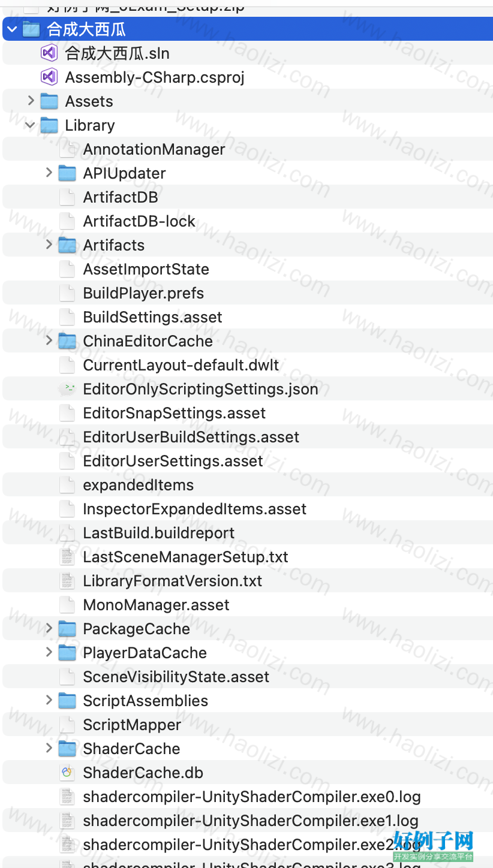Click the LastBuild.buildreport file icon
The width and height of the screenshot is (493, 868).
[68, 533]
